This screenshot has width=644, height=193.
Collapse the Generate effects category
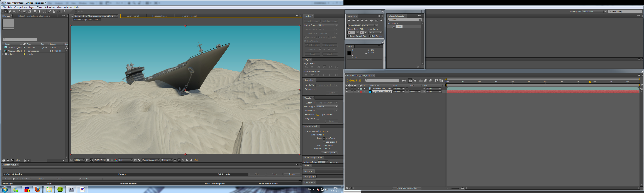coord(388,23)
